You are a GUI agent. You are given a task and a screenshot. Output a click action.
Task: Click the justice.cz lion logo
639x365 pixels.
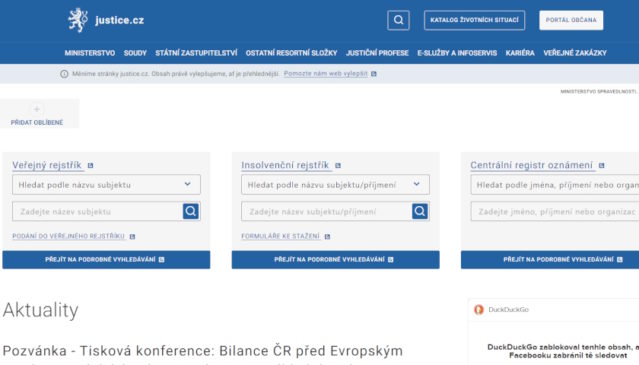tap(77, 20)
